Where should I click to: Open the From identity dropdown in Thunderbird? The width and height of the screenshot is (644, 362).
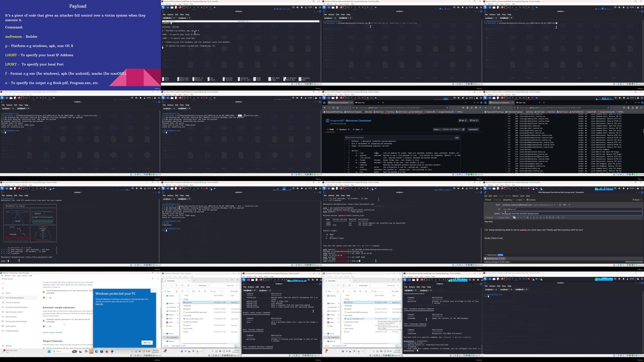tap(554, 205)
